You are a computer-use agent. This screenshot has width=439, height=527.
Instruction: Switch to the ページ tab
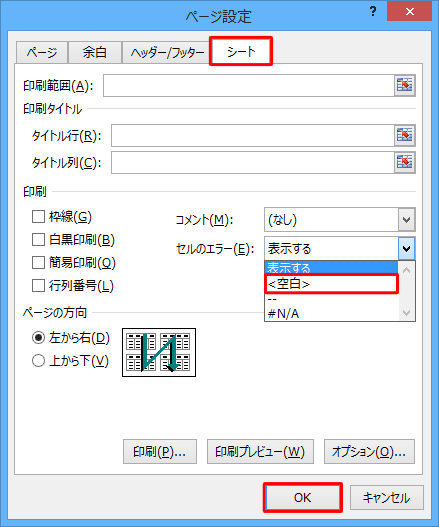click(x=42, y=52)
